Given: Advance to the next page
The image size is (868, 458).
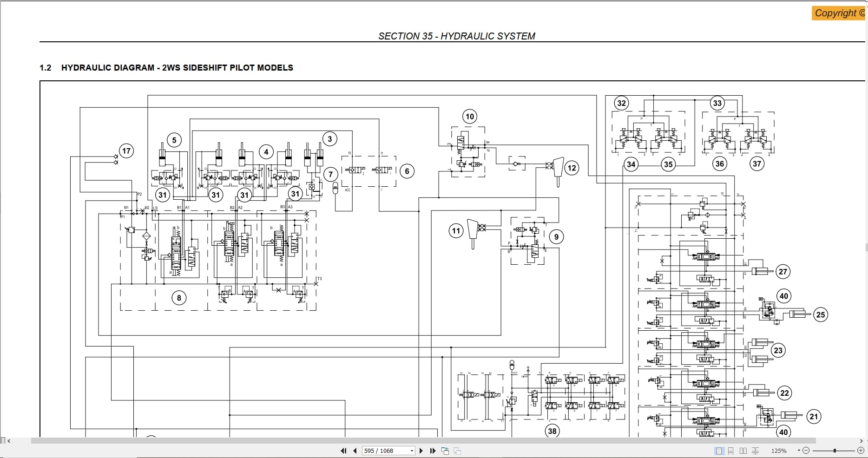Looking at the screenshot, I should click(421, 451).
